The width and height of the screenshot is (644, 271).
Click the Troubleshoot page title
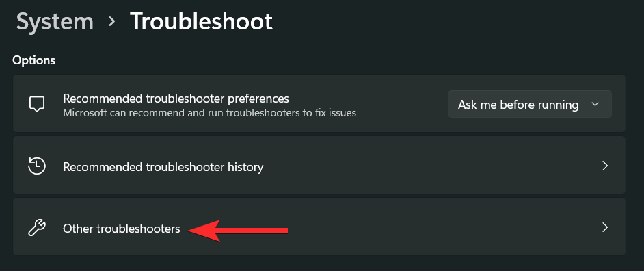tap(201, 21)
